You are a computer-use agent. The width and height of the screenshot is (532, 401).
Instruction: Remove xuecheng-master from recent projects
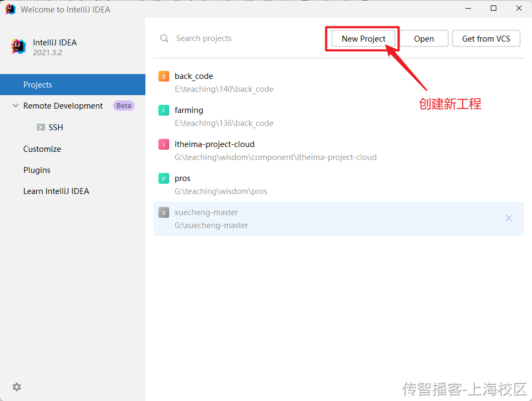coord(509,218)
